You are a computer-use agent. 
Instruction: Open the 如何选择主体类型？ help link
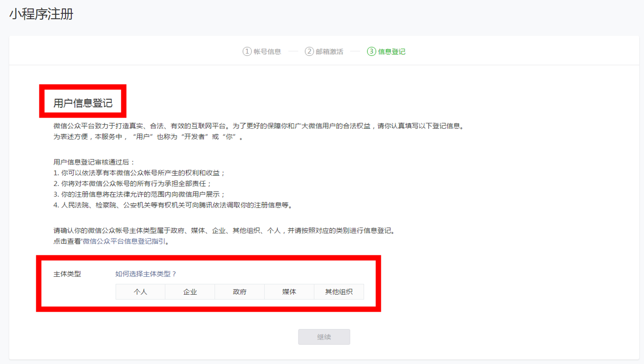coord(146,274)
